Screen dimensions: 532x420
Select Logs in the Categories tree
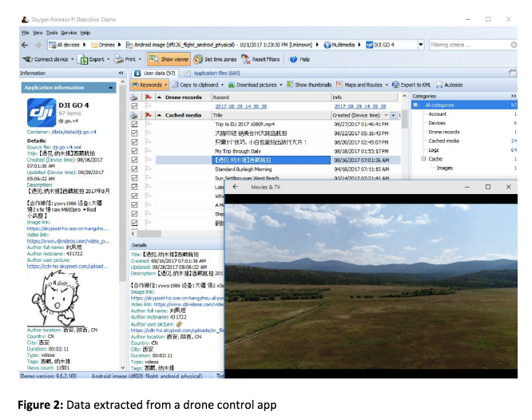(x=433, y=150)
